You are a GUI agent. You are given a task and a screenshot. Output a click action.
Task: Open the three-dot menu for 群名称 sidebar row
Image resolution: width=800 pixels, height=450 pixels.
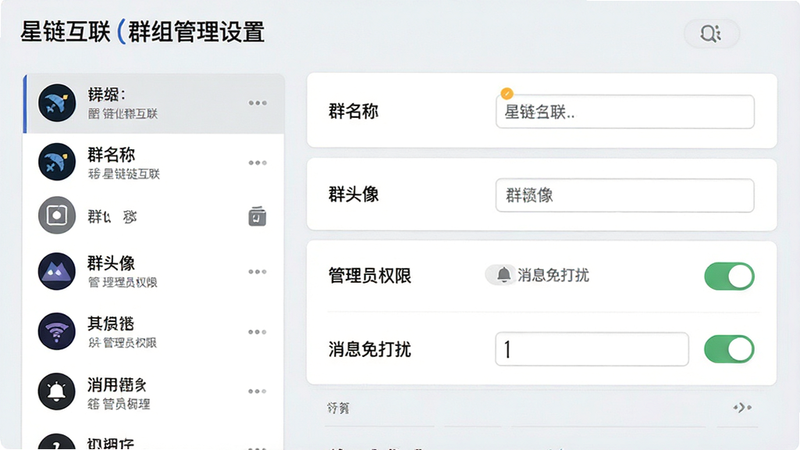[258, 163]
